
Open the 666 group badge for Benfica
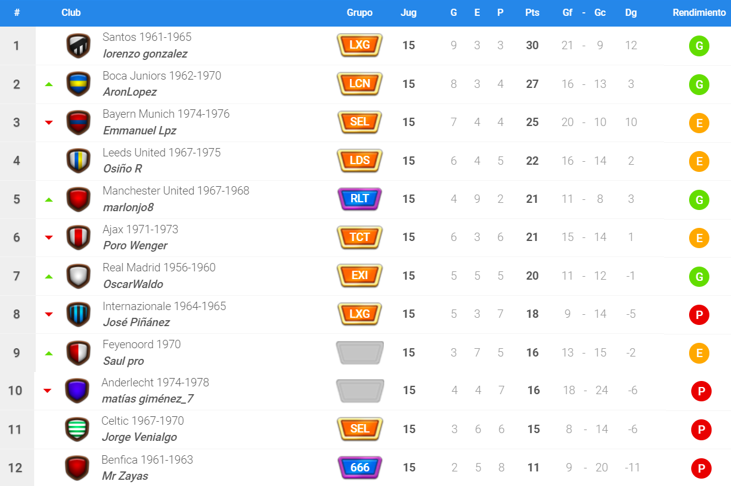pyautogui.click(x=360, y=467)
